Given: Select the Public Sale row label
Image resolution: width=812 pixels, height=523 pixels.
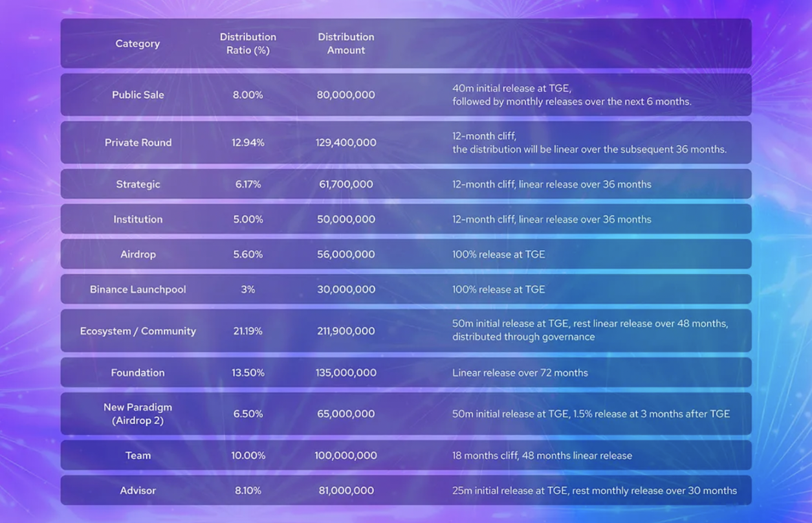Looking at the screenshot, I should [x=138, y=95].
